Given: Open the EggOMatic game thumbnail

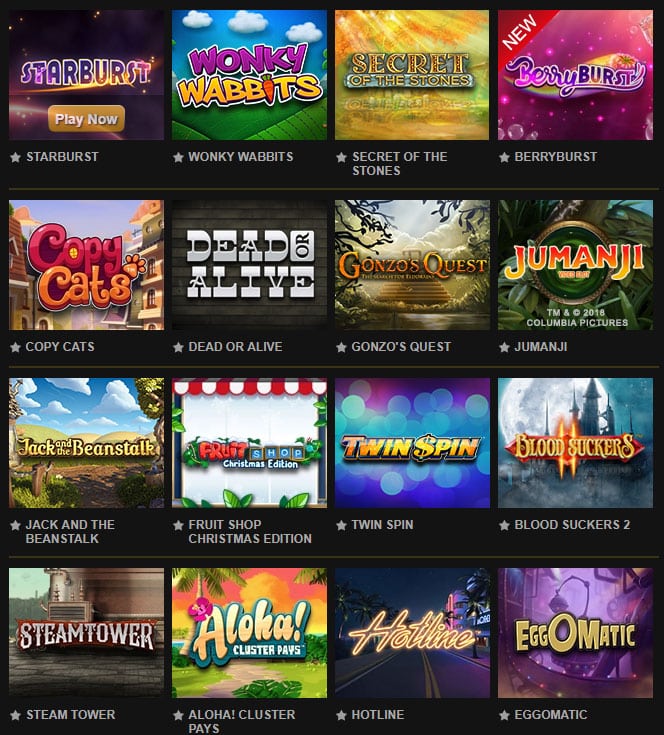Looking at the screenshot, I should 575,633.
